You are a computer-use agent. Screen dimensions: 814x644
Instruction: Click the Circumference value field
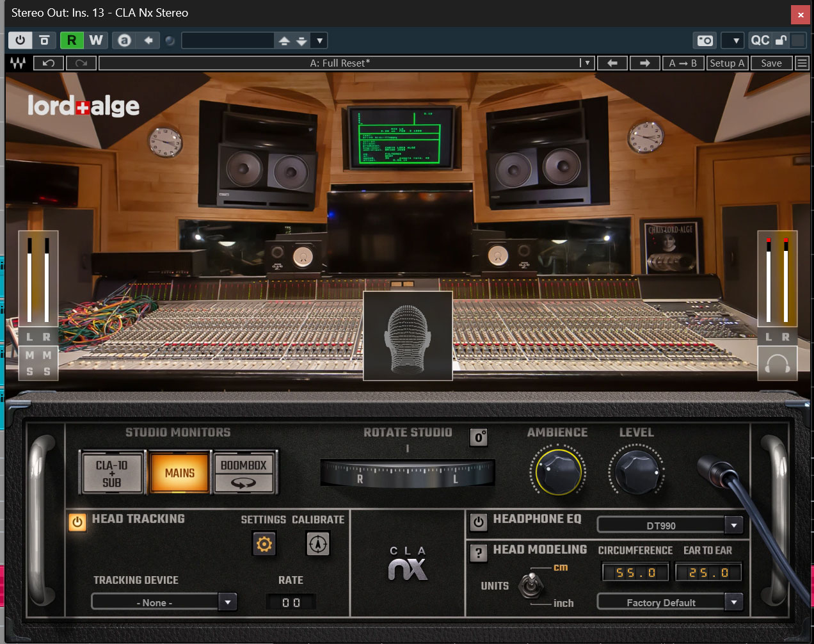(635, 572)
